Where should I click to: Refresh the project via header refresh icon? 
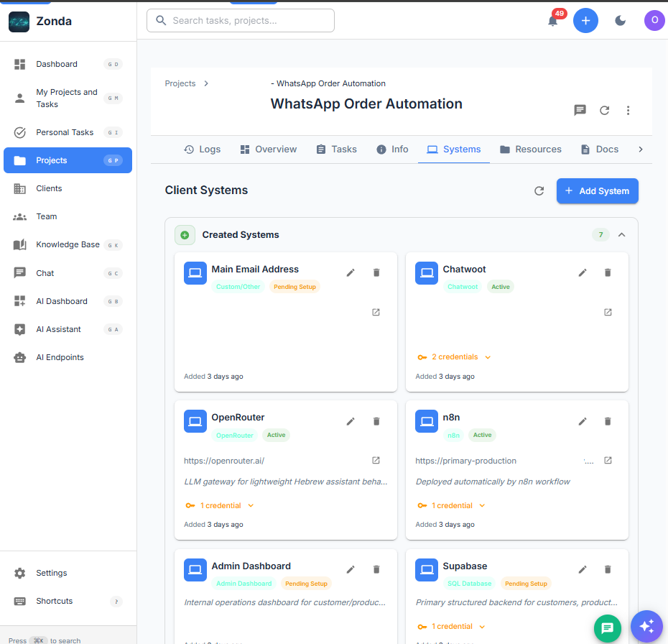[604, 111]
